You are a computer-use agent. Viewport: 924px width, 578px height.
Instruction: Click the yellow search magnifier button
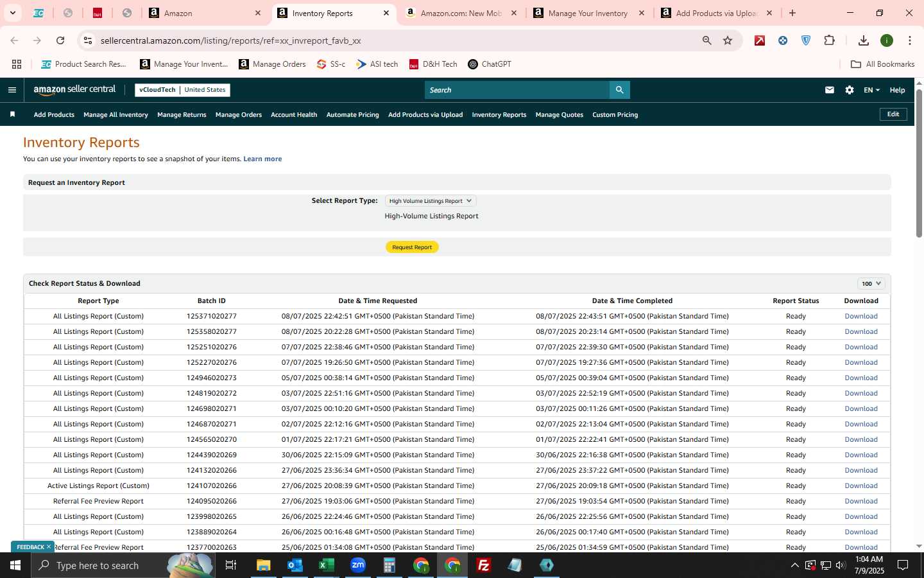(619, 90)
